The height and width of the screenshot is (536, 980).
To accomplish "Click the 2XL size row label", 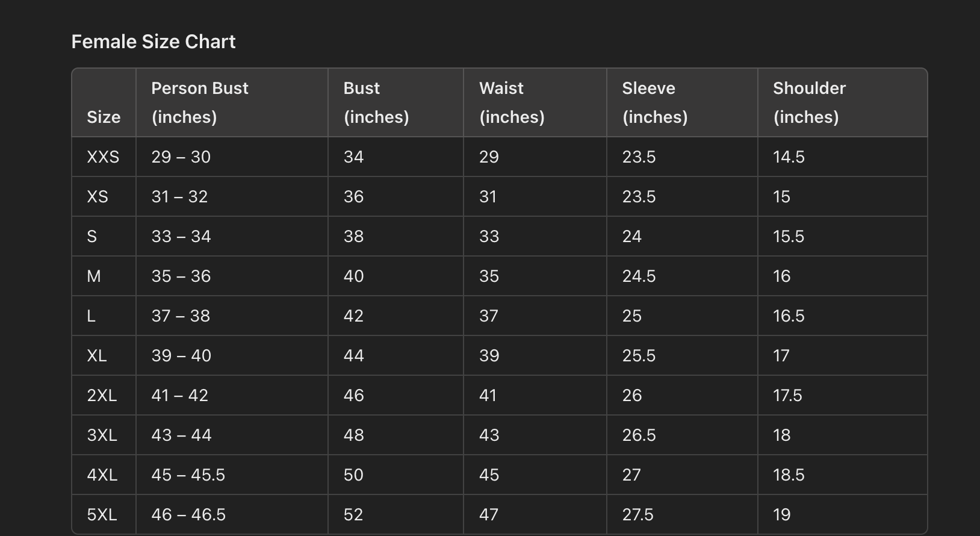I will [102, 395].
